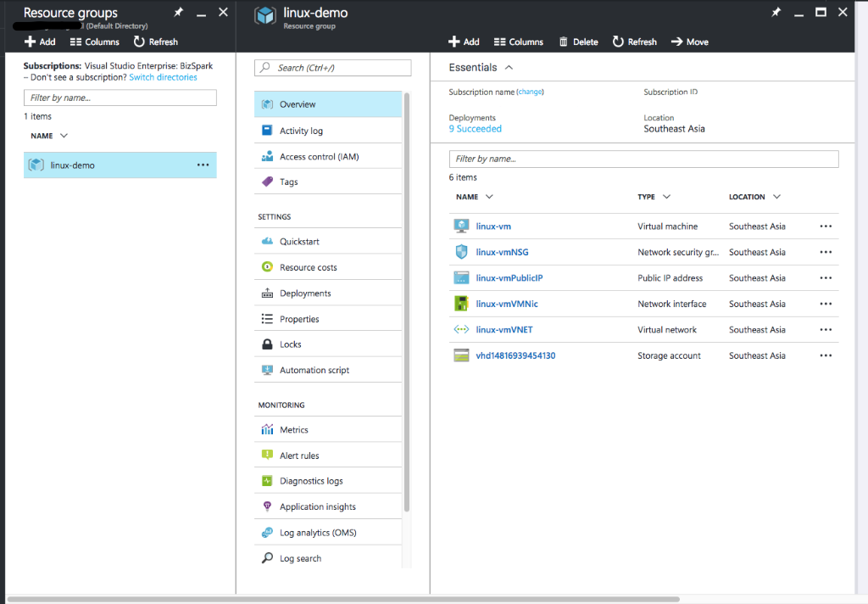Open the linux-vm resource link

point(493,226)
